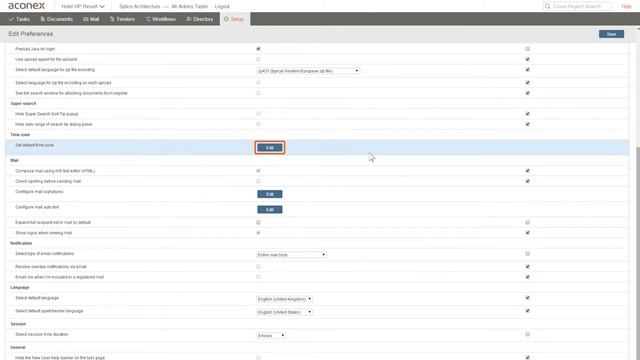Toggle Compose mail using rich text editor
This screenshot has width=640, height=360.
[x=258, y=171]
